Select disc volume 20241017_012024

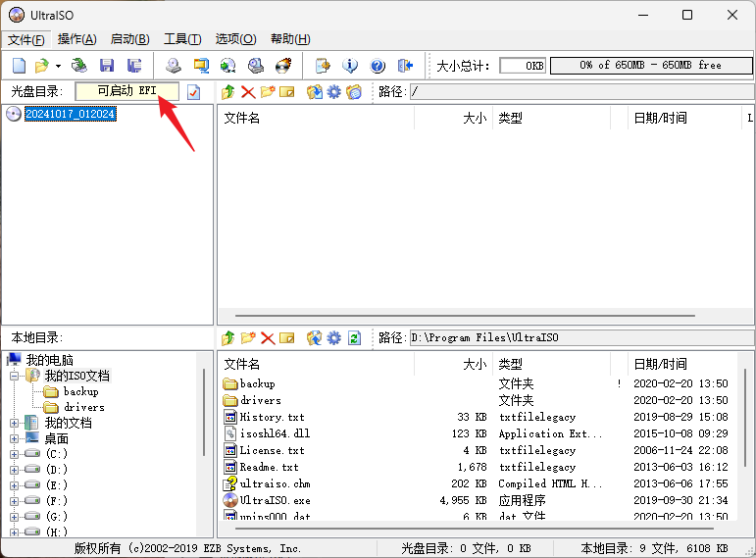[x=71, y=114]
